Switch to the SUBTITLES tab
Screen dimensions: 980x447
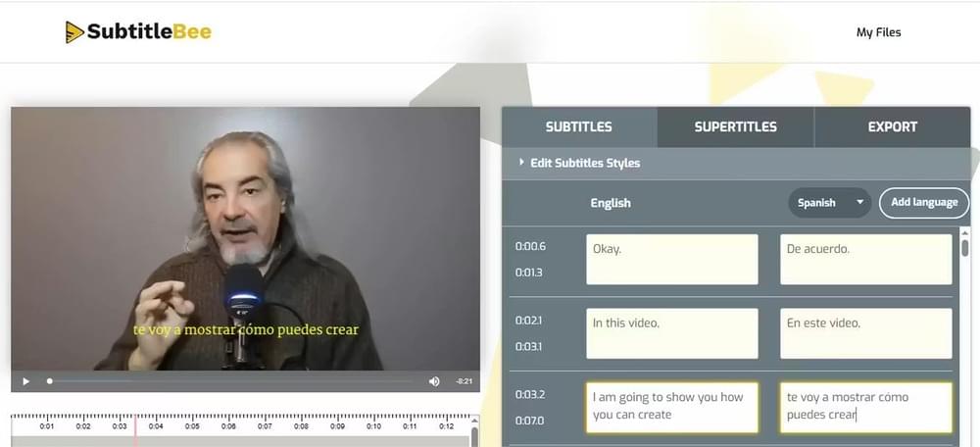(578, 126)
